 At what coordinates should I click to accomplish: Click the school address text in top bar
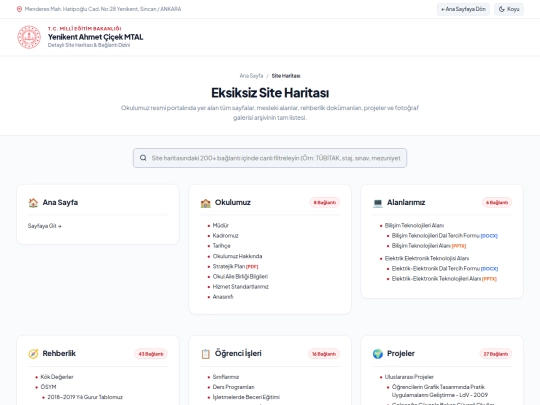103,9
